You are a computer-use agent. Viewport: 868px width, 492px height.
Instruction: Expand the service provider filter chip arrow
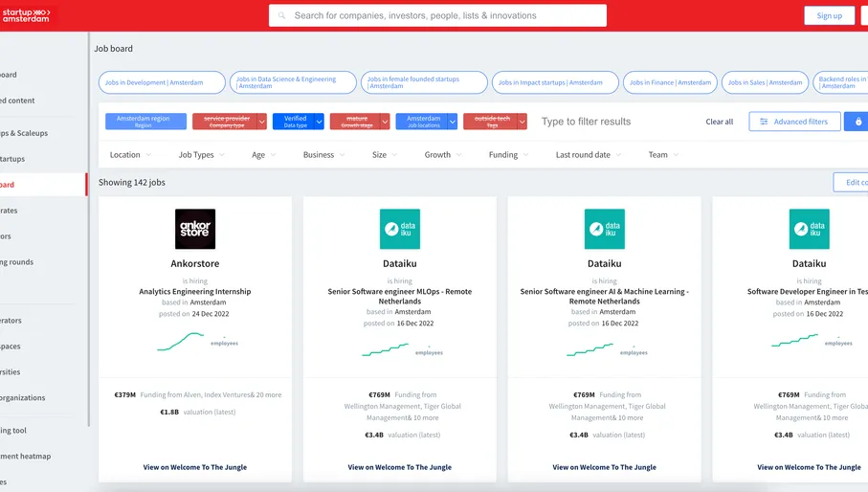(x=262, y=122)
